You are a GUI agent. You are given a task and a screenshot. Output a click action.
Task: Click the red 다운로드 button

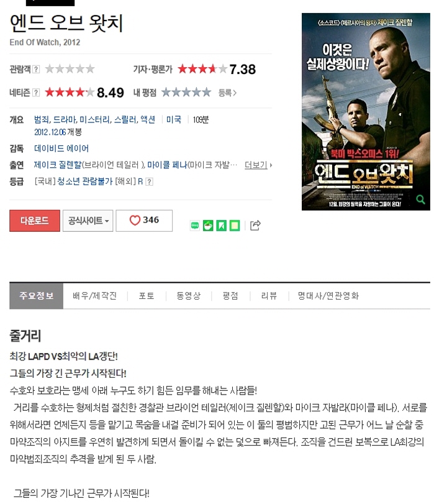[x=35, y=221]
